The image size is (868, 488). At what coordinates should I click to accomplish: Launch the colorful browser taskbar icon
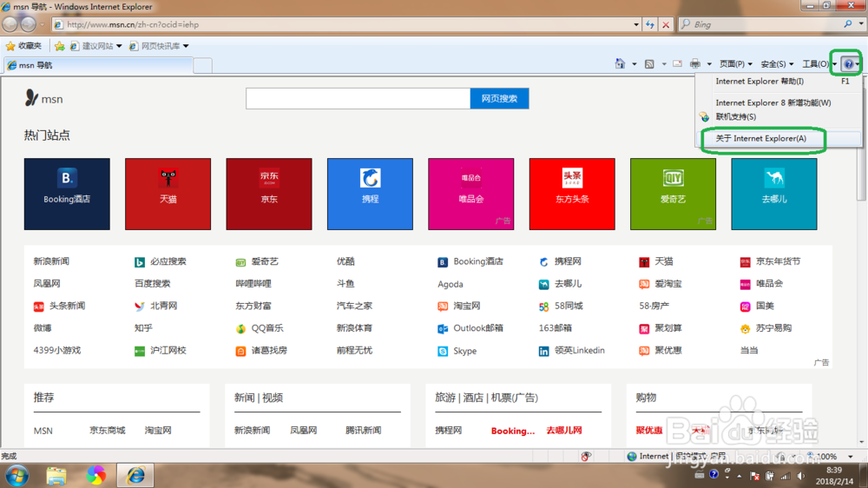pyautogui.click(x=95, y=476)
